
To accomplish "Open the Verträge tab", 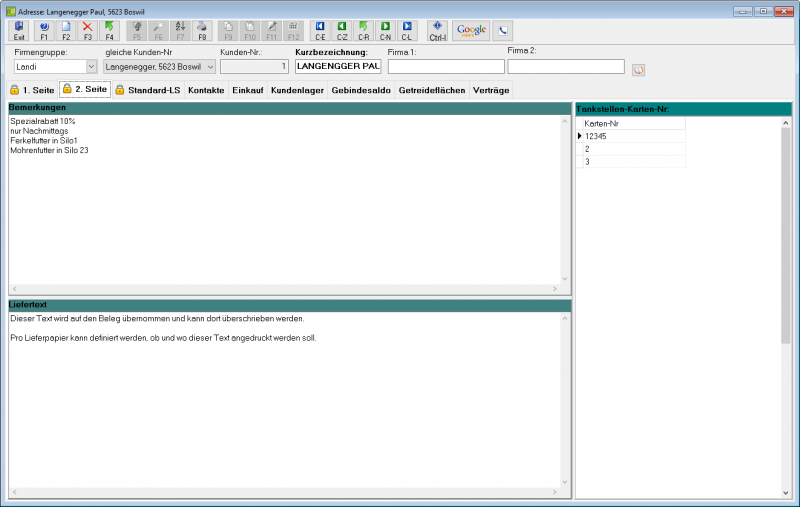I will pos(491,90).
